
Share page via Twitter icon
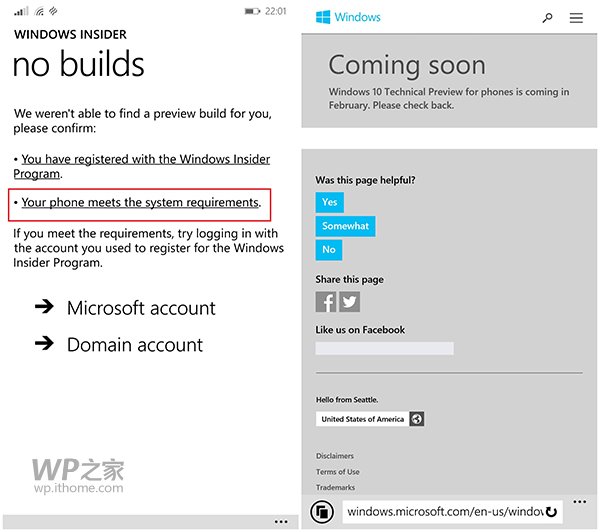(349, 302)
